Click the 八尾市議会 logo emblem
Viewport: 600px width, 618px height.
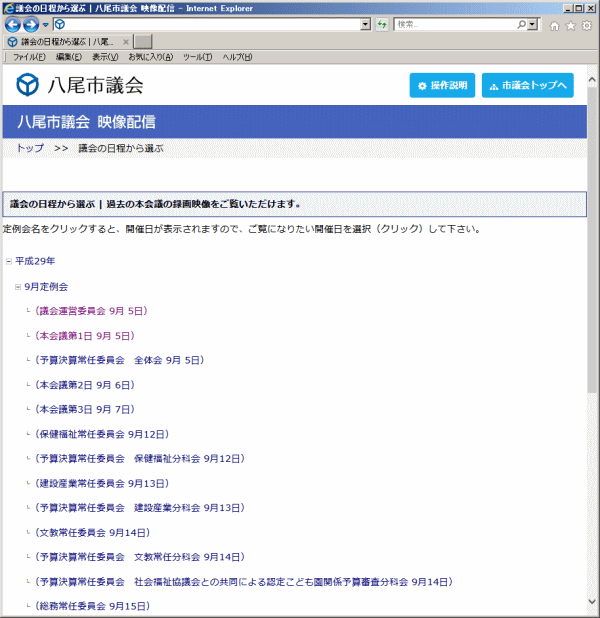(x=27, y=85)
